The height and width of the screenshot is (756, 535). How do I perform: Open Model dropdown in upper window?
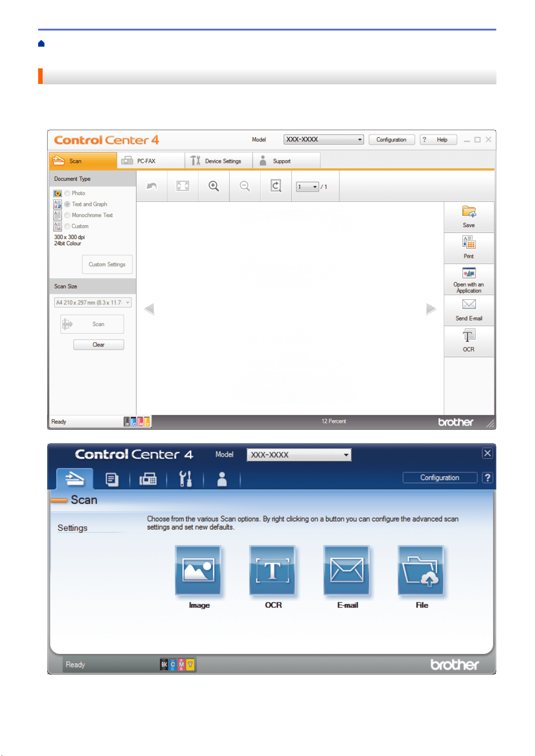click(x=324, y=140)
